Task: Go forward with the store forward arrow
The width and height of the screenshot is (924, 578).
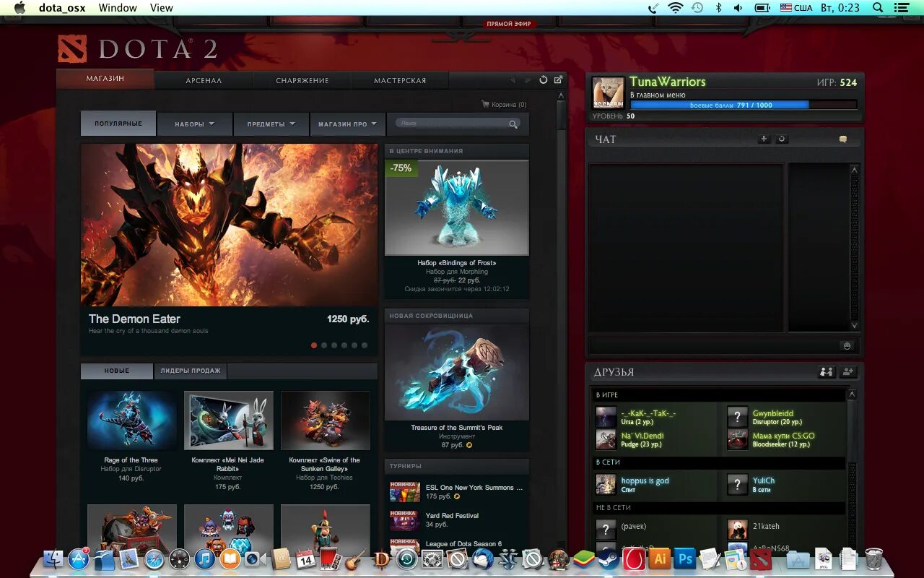Action: coord(528,80)
